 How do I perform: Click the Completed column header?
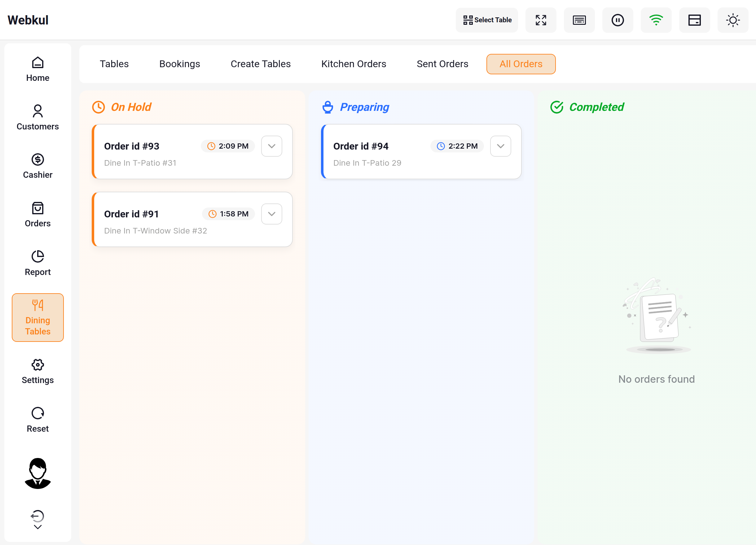587,107
